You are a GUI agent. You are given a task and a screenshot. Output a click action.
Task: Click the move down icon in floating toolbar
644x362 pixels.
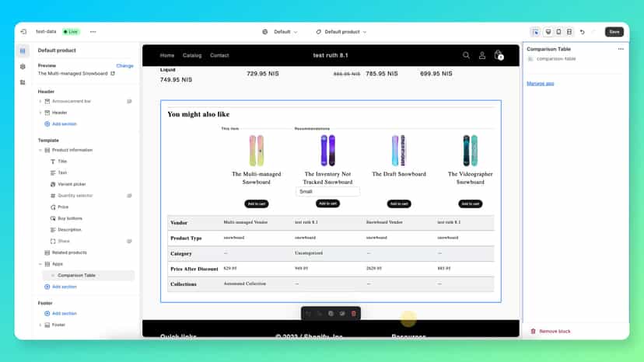click(x=319, y=314)
